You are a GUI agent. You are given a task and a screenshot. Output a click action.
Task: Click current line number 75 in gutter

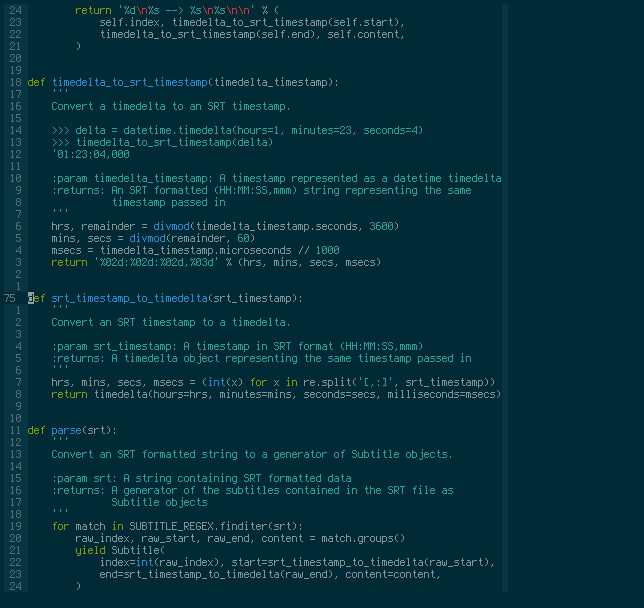tap(10, 298)
